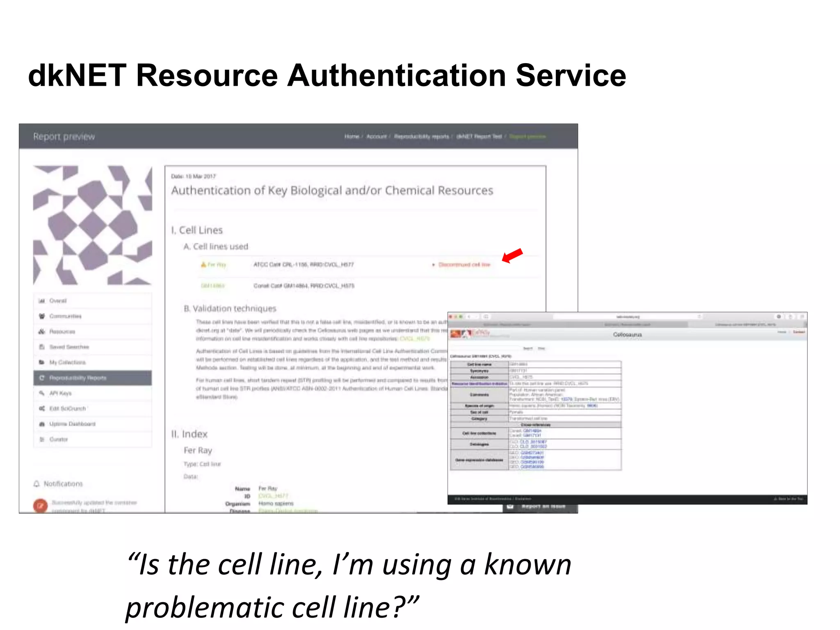Open the Overall sidebar chart icon
Image resolution: width=840 pixels, height=630 pixels.
pos(41,301)
